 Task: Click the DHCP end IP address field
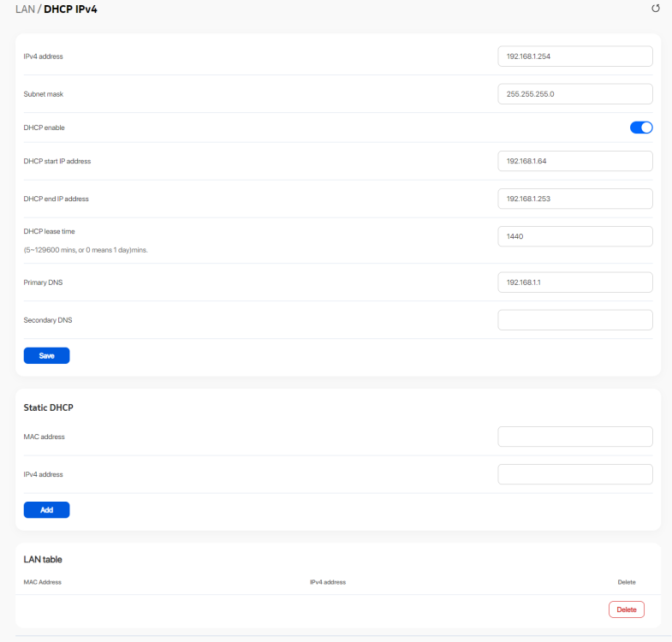[x=575, y=199]
